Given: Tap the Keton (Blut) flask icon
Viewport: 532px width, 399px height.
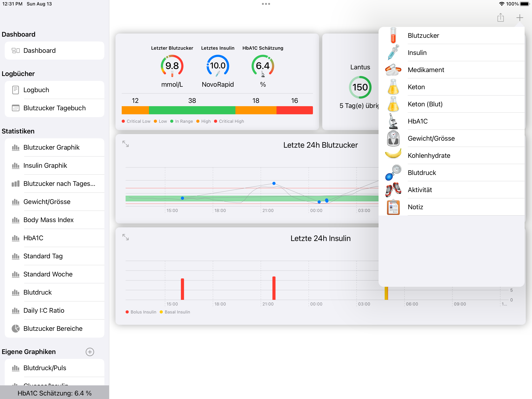Looking at the screenshot, I should tap(393, 104).
